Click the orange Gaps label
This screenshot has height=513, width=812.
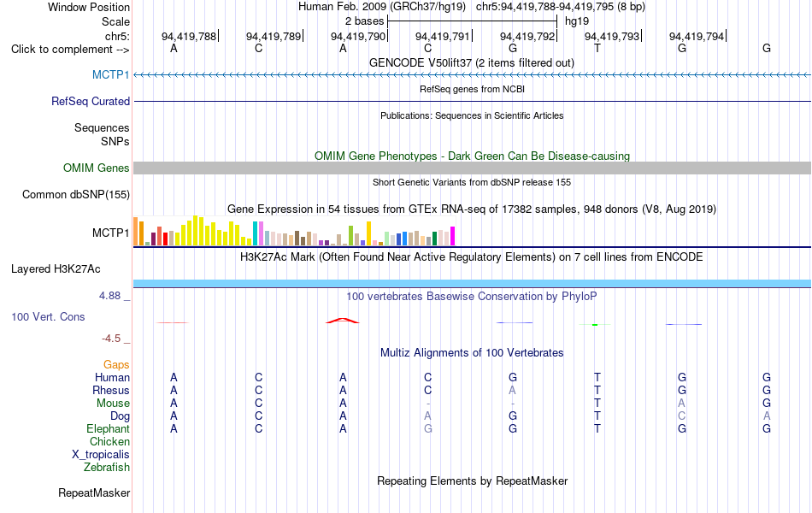(x=116, y=365)
